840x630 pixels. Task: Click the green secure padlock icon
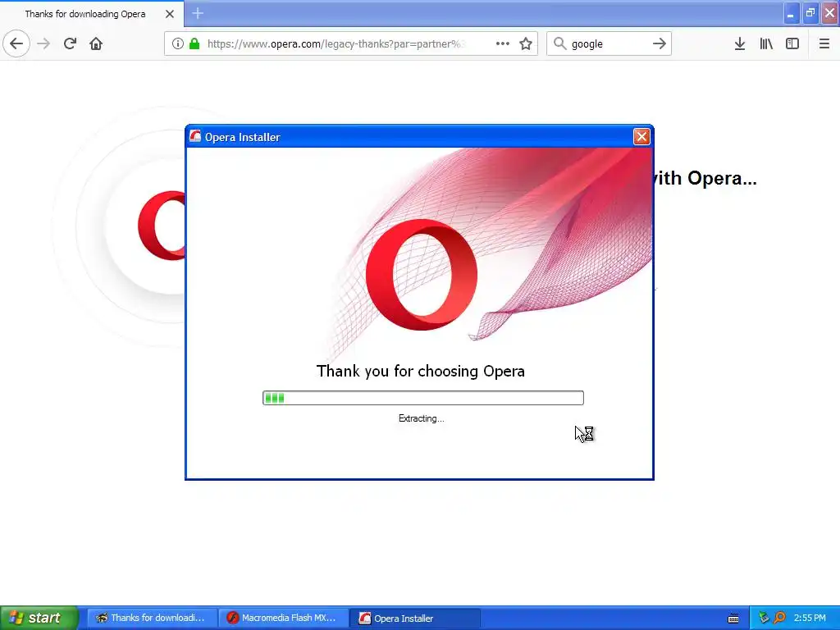pos(194,43)
